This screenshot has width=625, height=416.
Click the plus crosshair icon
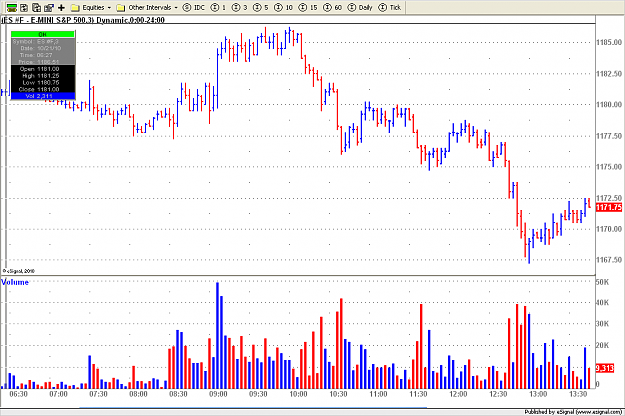pos(61,8)
